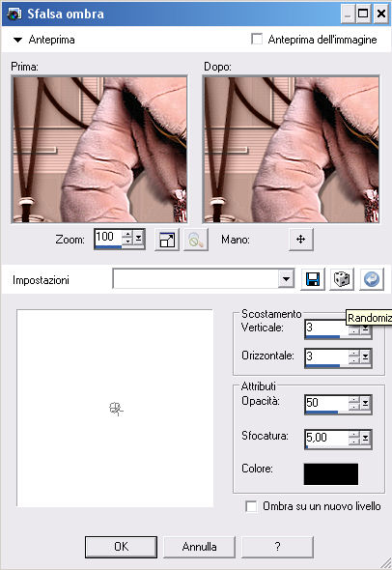Click the randomize parameters dice icon
Screen dimensions: 392x570
[x=342, y=279]
